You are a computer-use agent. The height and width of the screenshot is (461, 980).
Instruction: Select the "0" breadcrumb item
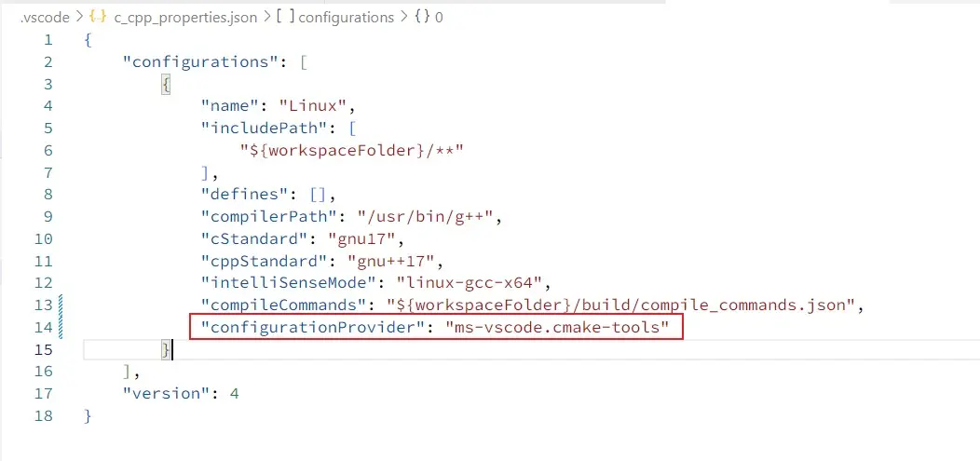440,17
